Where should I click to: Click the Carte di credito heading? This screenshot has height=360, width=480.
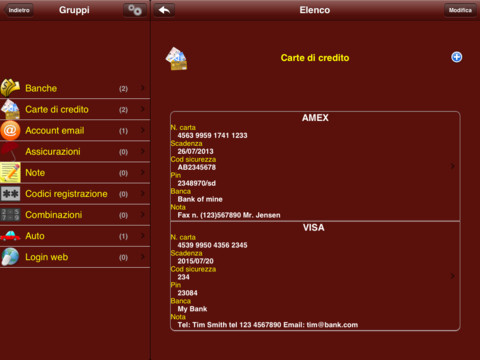pos(315,58)
